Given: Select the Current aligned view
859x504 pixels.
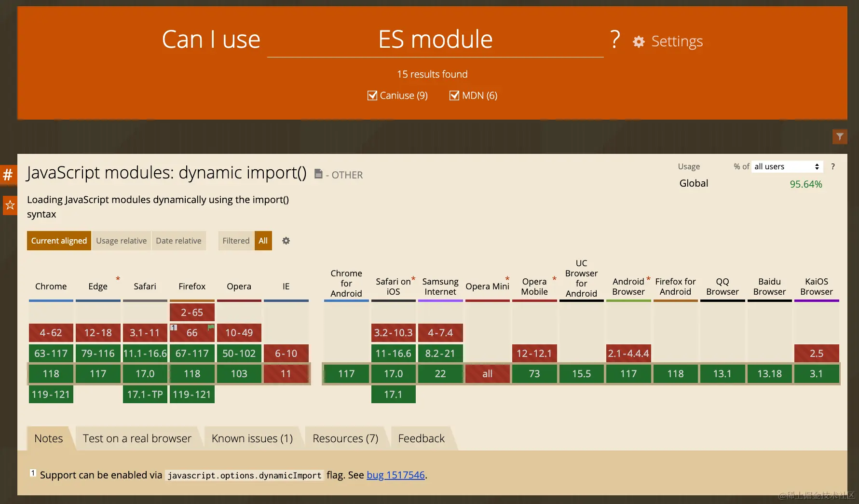Looking at the screenshot, I should coord(59,241).
